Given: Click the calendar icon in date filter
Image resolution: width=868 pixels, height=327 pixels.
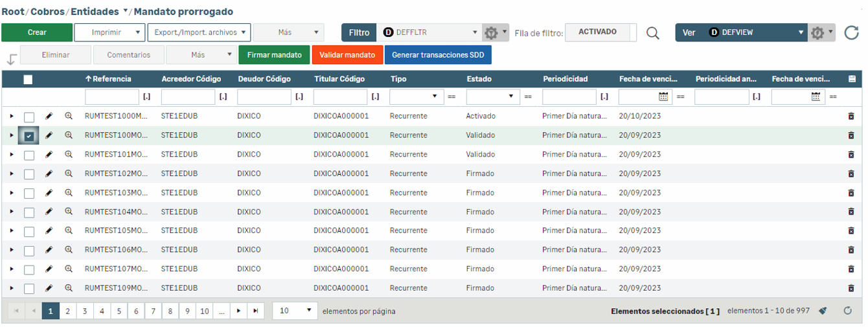Looking at the screenshot, I should (663, 96).
